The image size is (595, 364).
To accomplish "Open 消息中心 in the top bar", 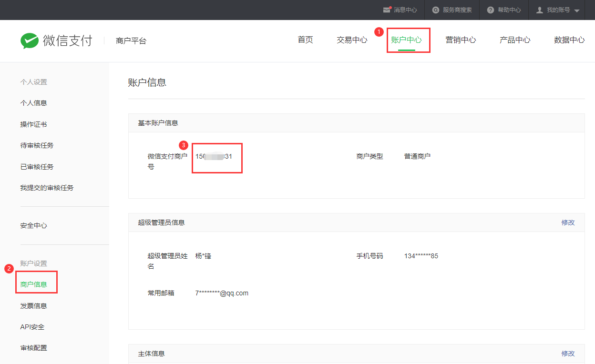I will 405,10.
